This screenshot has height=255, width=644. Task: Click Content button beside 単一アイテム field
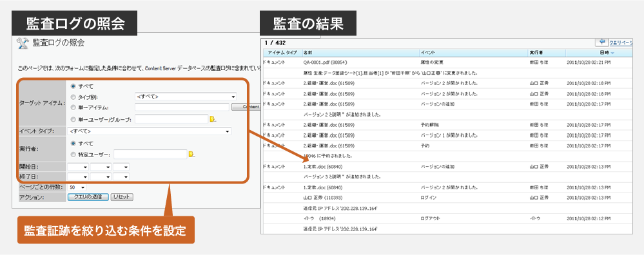(246, 107)
